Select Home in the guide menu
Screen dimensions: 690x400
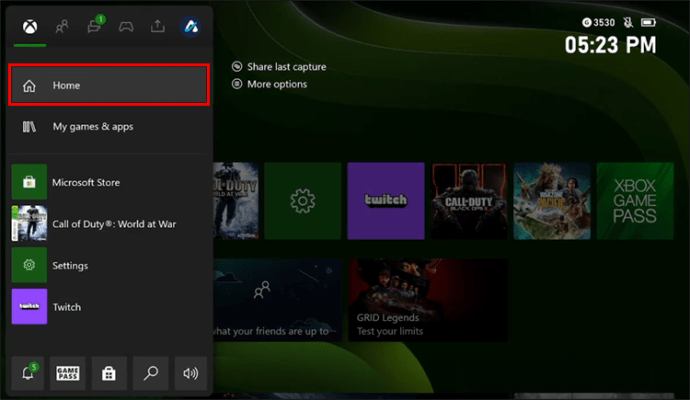(x=109, y=85)
